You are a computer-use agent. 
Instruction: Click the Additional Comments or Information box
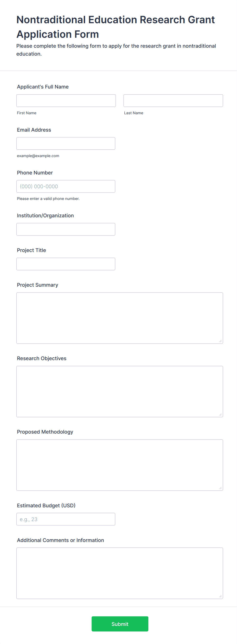point(120,573)
